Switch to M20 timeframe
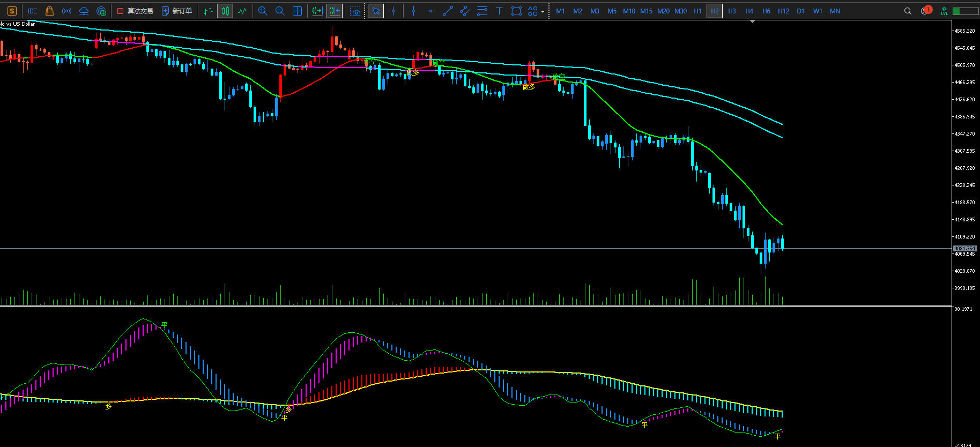Image resolution: width=980 pixels, height=447 pixels. [663, 11]
